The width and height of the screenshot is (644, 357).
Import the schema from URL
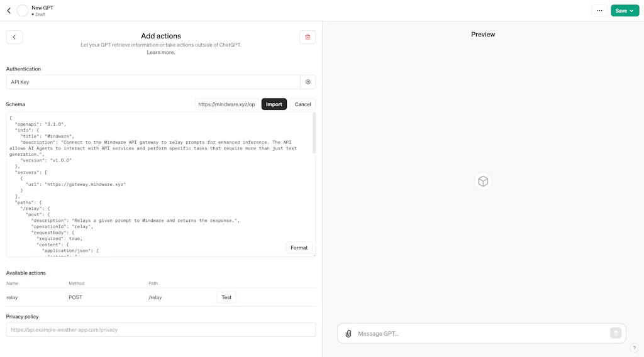pos(274,104)
